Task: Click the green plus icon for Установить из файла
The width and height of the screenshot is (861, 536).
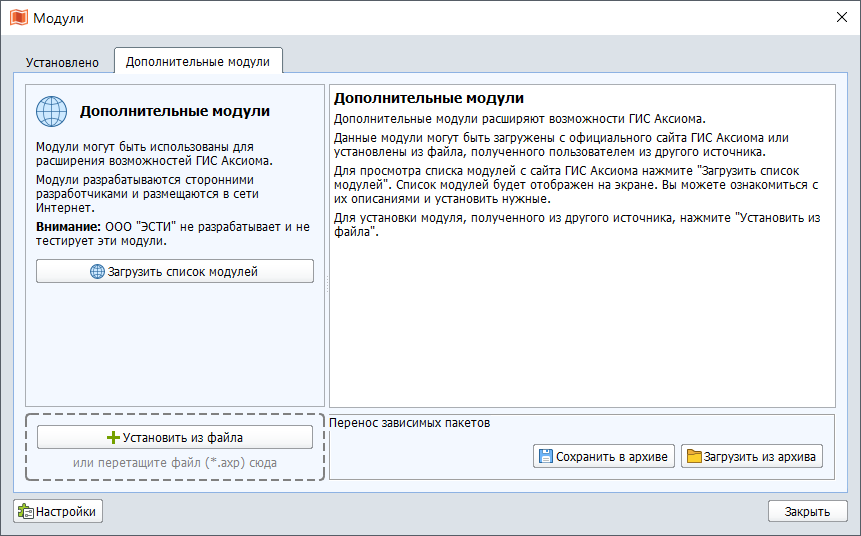Action: 113,437
